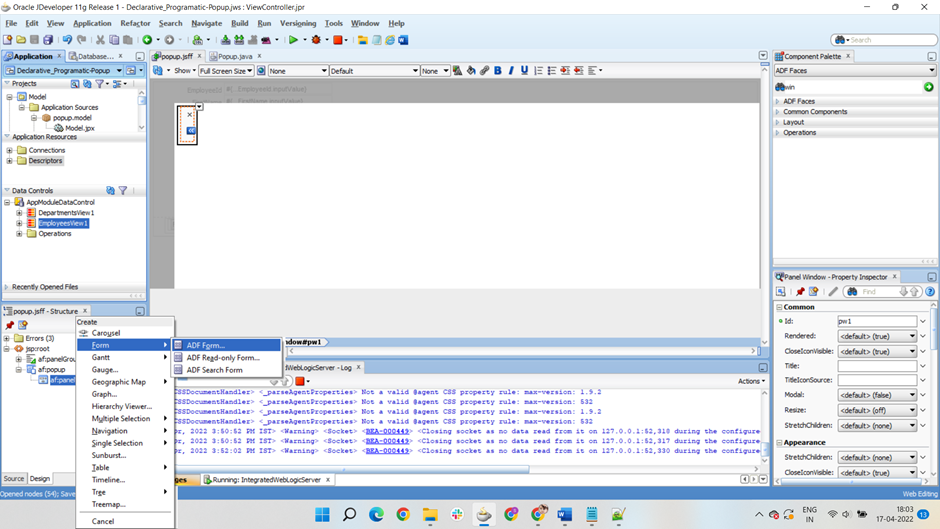Click the numbered list icon
Viewport: 940px width, 529px height.
point(538,71)
